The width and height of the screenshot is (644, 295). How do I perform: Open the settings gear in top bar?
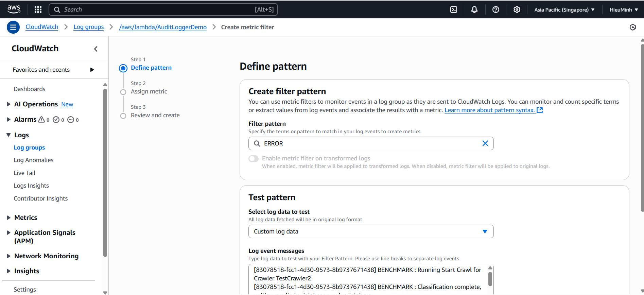coord(517,10)
